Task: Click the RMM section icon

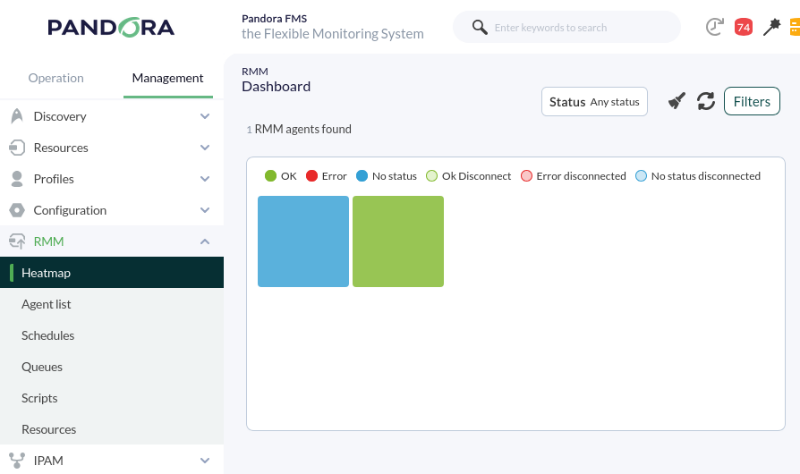Action: [17, 241]
